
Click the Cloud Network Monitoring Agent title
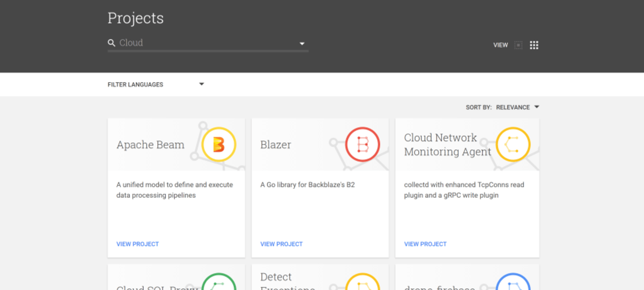coord(447,144)
